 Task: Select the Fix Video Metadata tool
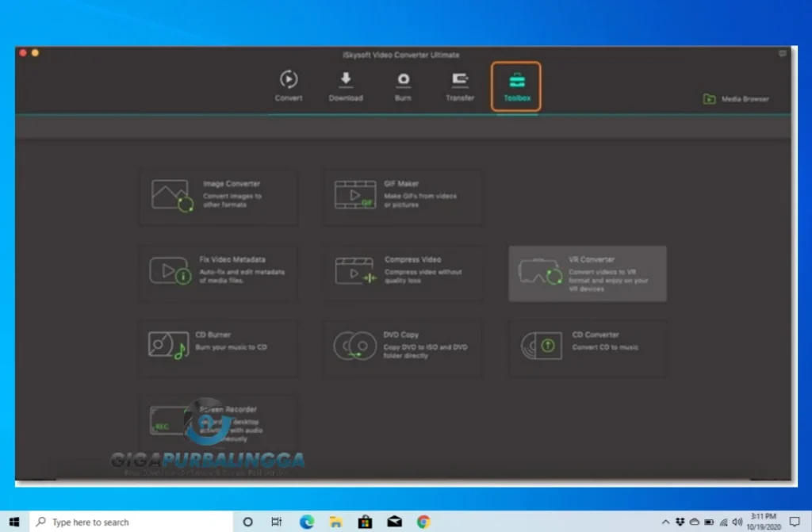coord(218,272)
